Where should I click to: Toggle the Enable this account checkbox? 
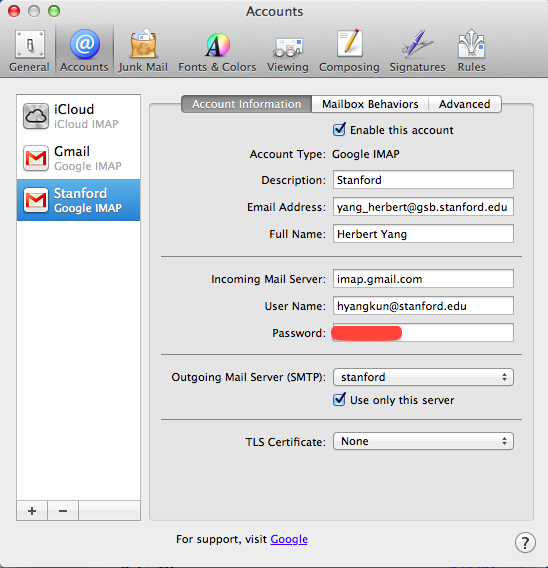pos(339,130)
